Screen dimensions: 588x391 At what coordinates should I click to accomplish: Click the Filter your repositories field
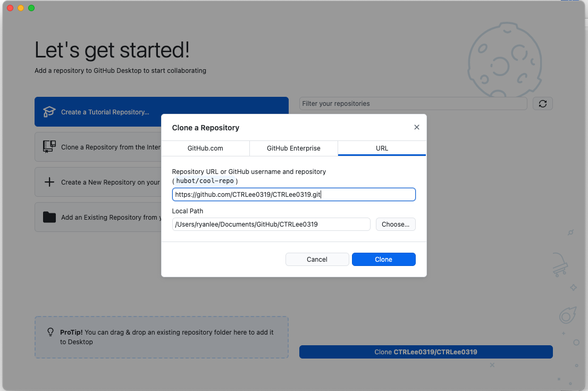click(413, 104)
